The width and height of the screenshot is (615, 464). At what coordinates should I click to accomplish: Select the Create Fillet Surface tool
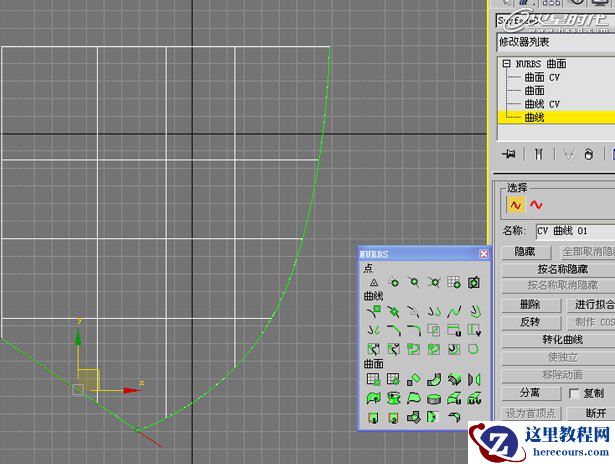[x=453, y=417]
